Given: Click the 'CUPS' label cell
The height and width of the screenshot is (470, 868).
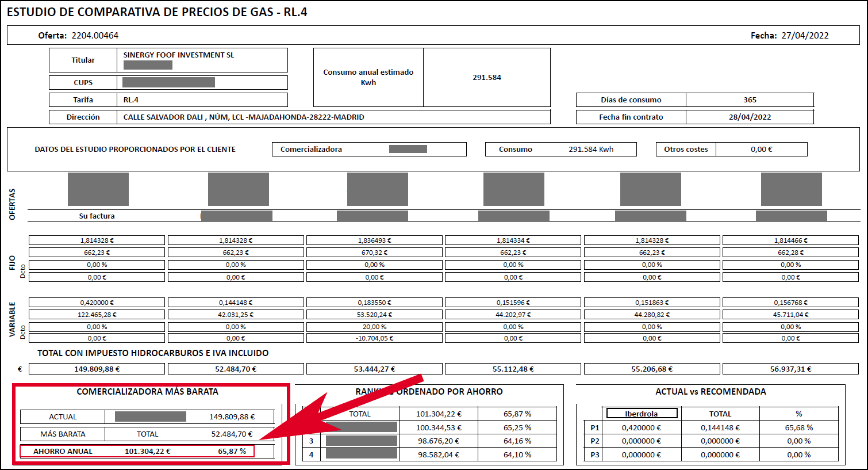Looking at the screenshot, I should pos(83,82).
